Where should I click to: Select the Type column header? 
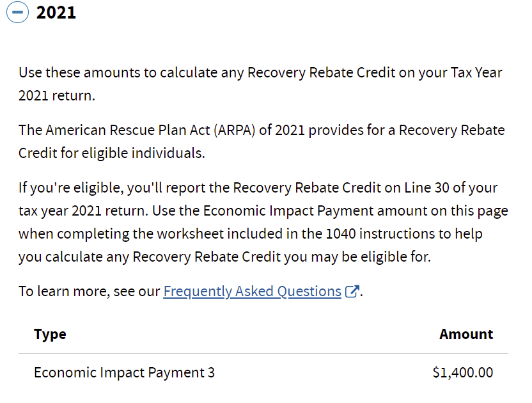(50, 335)
